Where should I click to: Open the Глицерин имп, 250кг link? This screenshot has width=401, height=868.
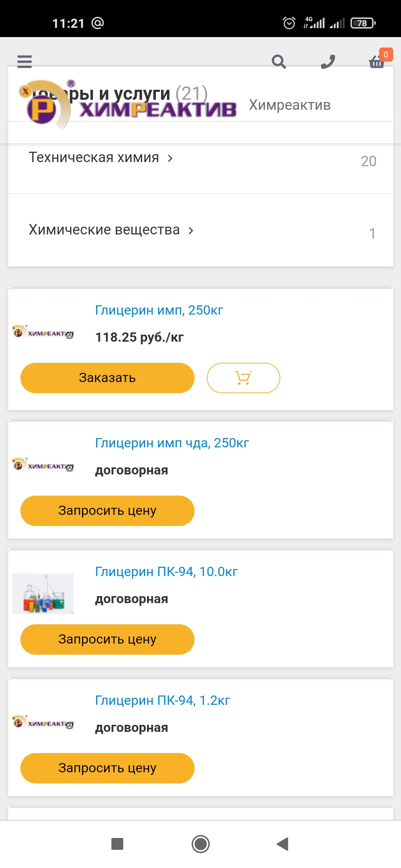coord(159,310)
